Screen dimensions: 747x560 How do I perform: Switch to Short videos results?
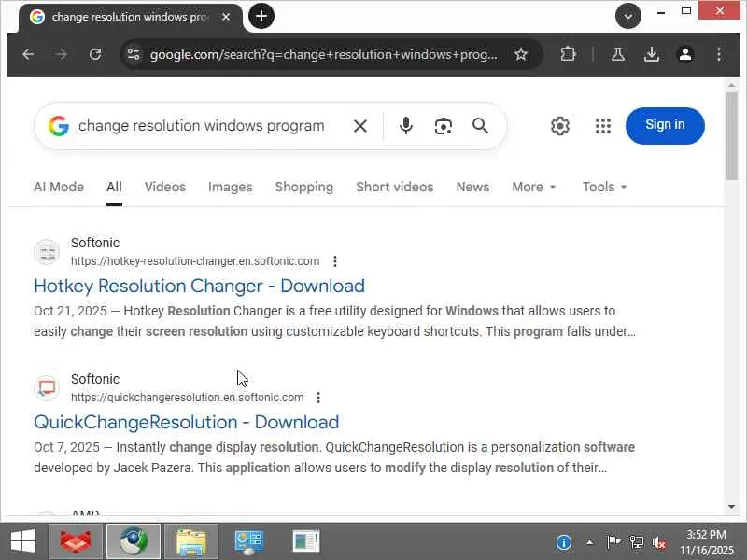point(394,188)
